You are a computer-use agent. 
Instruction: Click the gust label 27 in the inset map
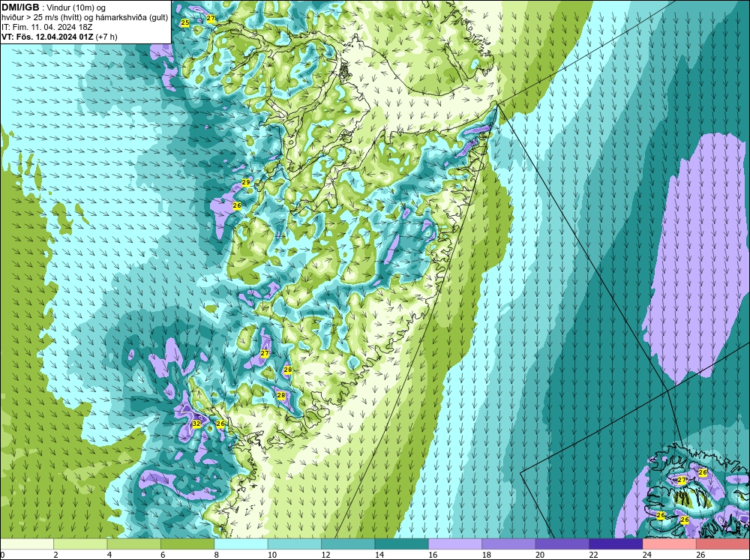(682, 480)
